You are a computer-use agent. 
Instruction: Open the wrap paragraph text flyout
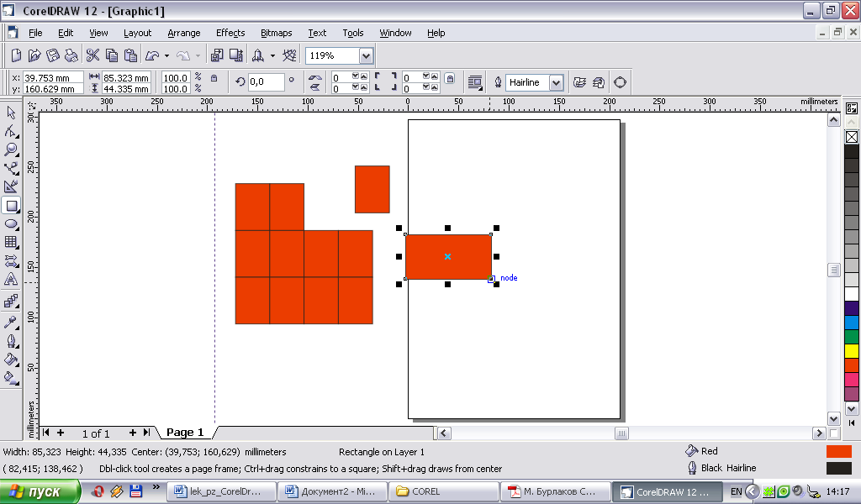point(475,83)
